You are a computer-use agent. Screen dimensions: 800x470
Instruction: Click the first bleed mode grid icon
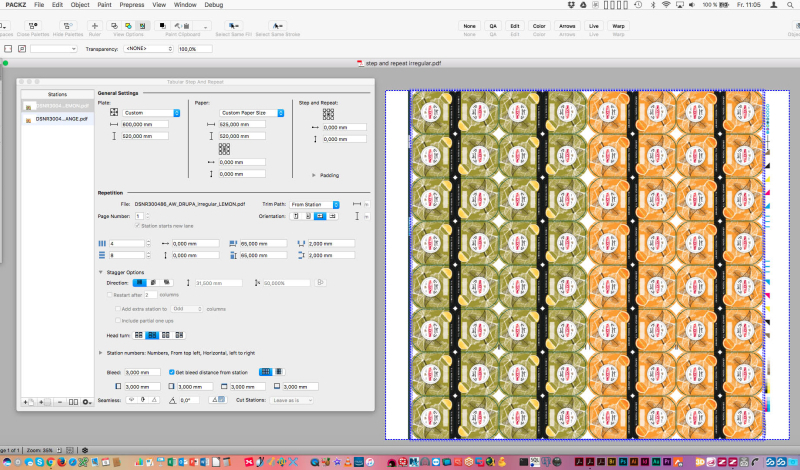coord(265,372)
